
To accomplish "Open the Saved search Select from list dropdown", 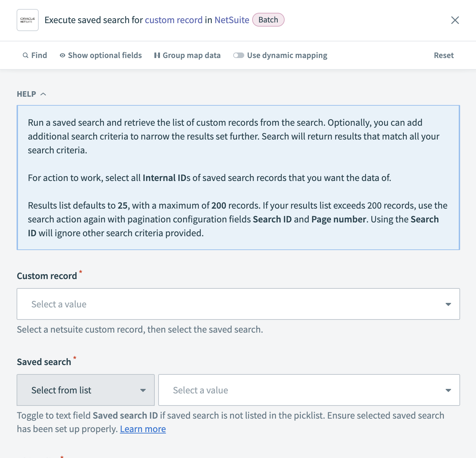I will point(85,390).
